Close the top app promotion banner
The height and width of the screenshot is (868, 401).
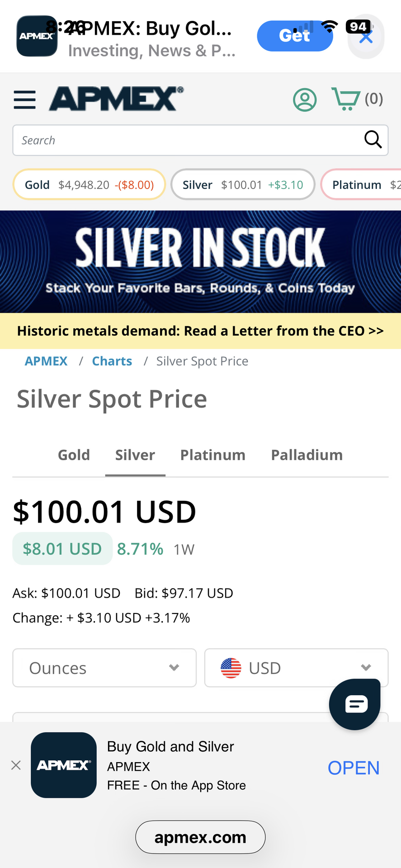tap(366, 37)
